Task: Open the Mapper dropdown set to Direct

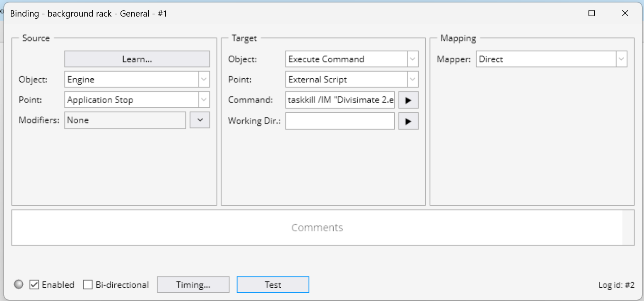Action: pos(621,59)
